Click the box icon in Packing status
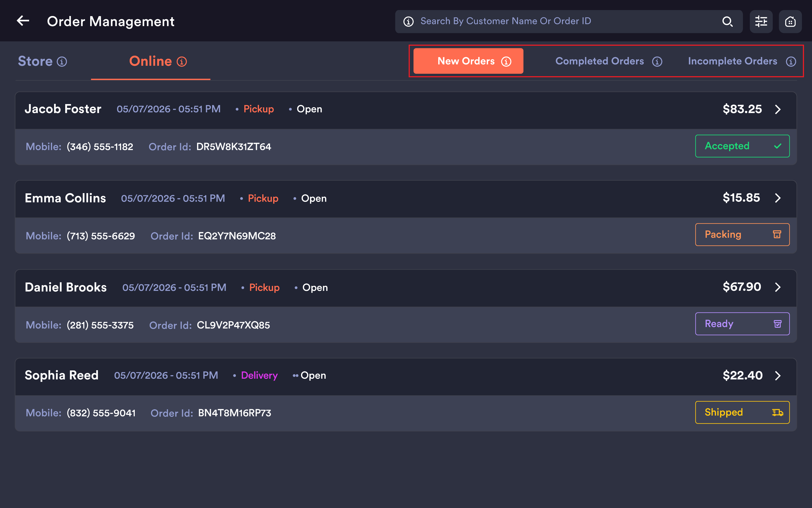The width and height of the screenshot is (812, 508). pyautogui.click(x=777, y=234)
